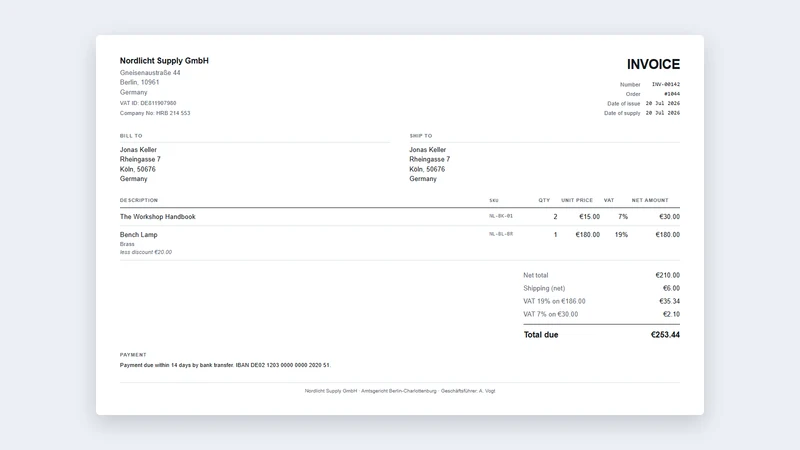Click the total amount '€253.44'
Image resolution: width=800 pixels, height=450 pixels.
click(x=665, y=335)
